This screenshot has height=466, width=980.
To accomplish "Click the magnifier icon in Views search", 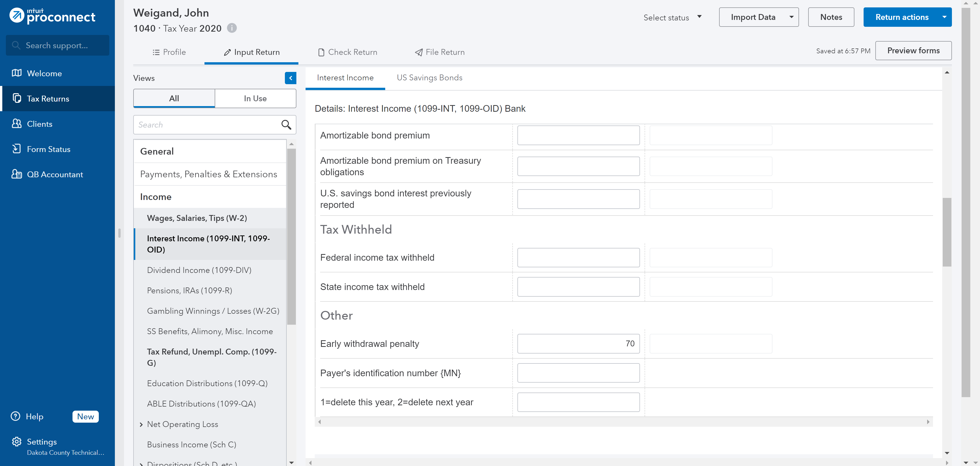I will click(286, 125).
